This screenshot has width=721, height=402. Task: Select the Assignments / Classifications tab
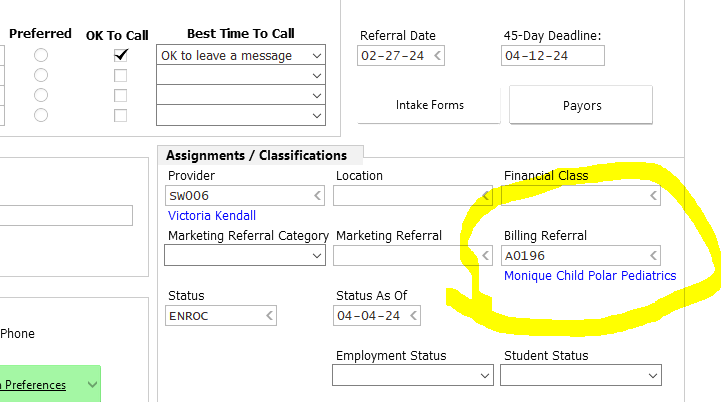tap(256, 155)
